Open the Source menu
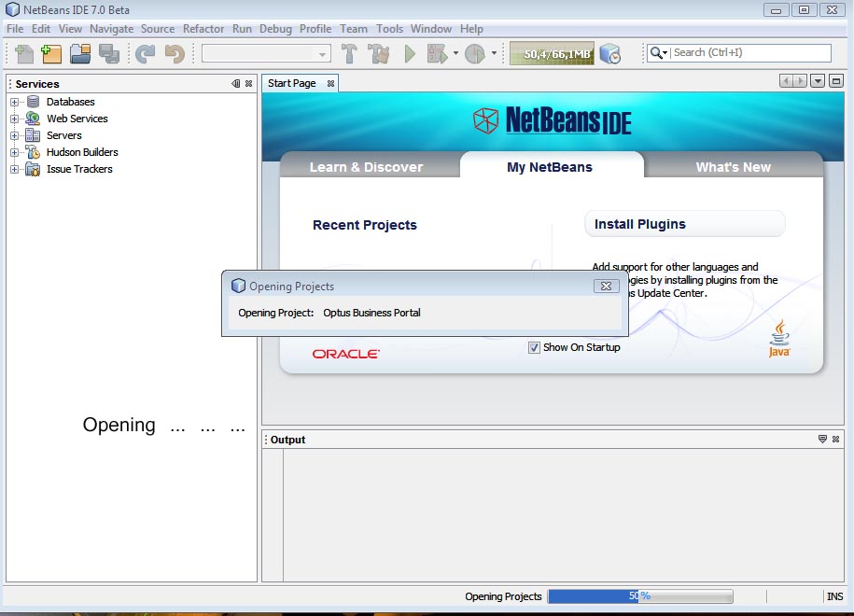Screen dimensions: 854x616 [x=158, y=29]
